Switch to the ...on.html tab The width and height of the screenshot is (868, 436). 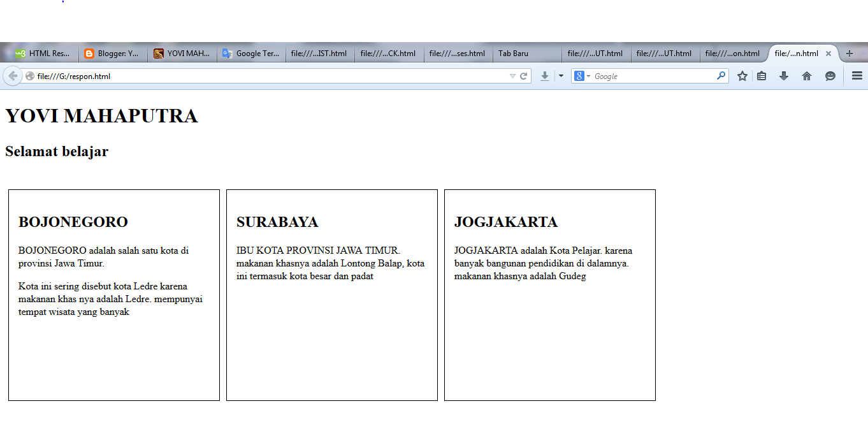coord(734,54)
